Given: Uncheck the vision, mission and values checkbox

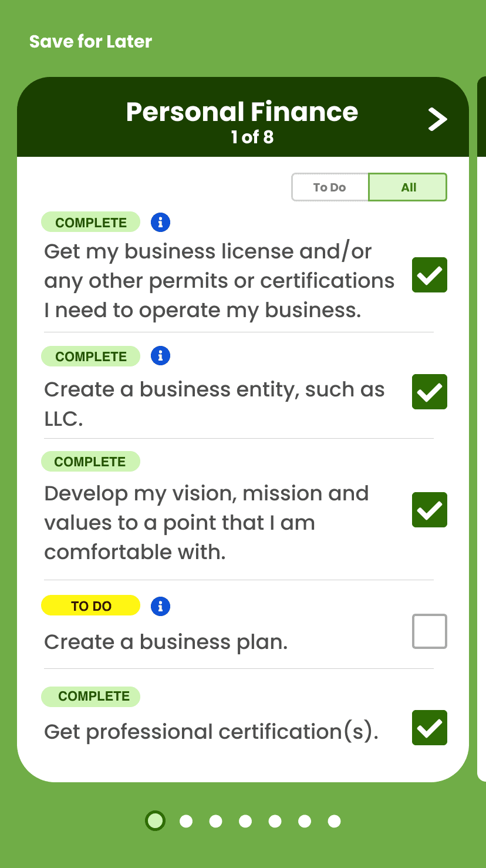Looking at the screenshot, I should (430, 510).
